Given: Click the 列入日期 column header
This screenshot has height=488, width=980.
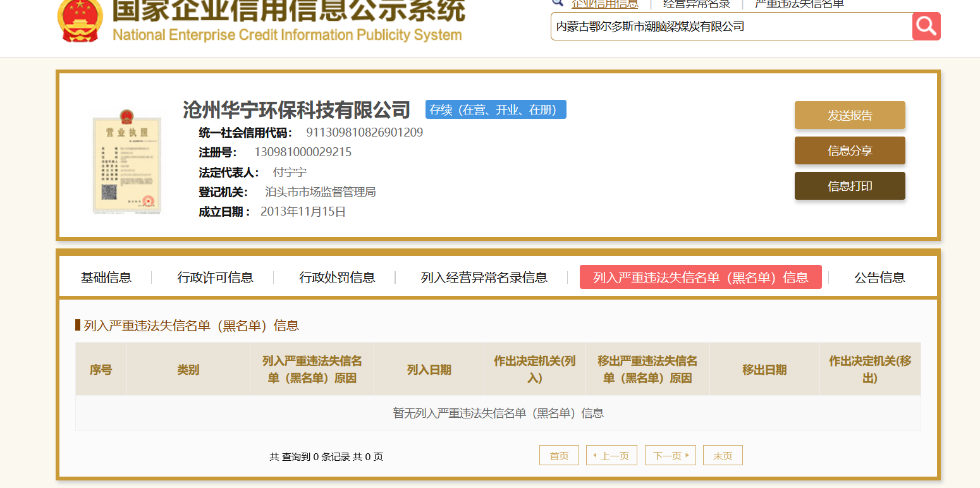Looking at the screenshot, I should [429, 370].
